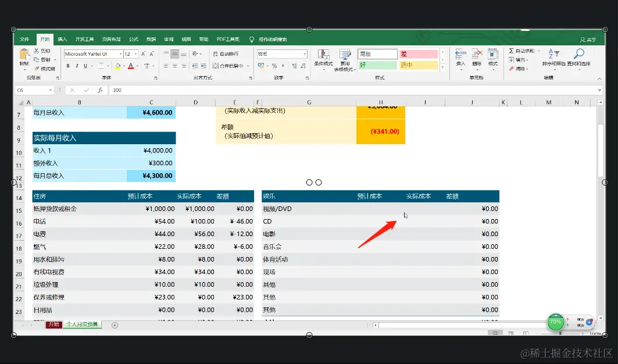Click the decrease indent icon
The height and width of the screenshot is (364, 618).
pyautogui.click(x=195, y=66)
